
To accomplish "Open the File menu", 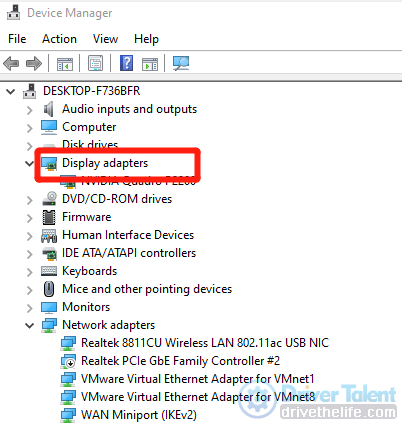I will coord(17,39).
